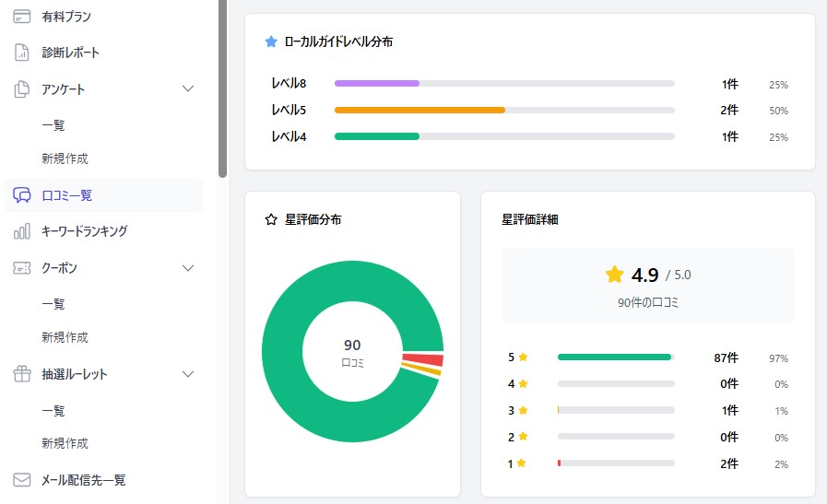Image resolution: width=827 pixels, height=504 pixels.
Task: Click the report icon beside 診断レポート
Action: click(22, 53)
